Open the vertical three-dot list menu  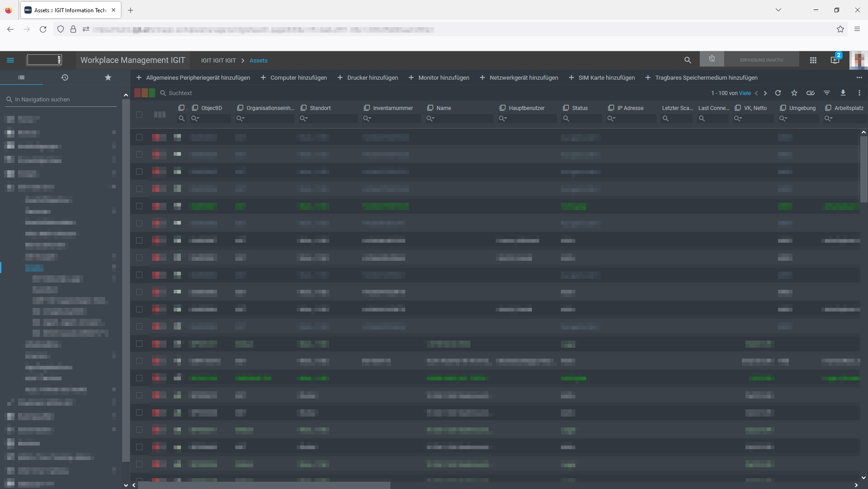tap(859, 93)
